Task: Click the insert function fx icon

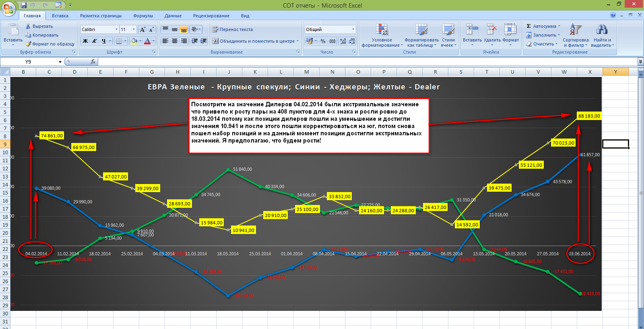Action: coord(93,62)
